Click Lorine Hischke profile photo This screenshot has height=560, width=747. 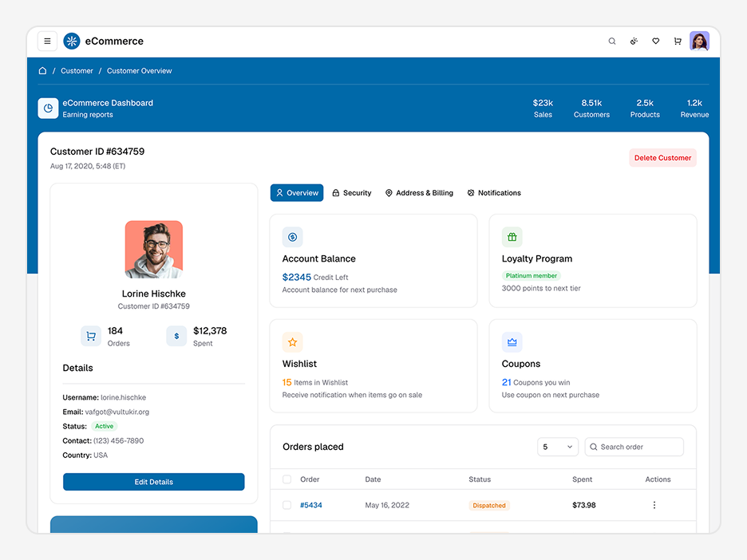[154, 249]
